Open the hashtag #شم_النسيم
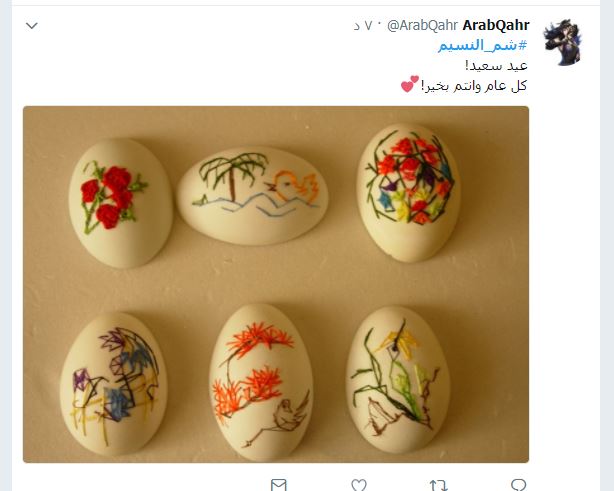The height and width of the screenshot is (491, 614). tap(482, 45)
